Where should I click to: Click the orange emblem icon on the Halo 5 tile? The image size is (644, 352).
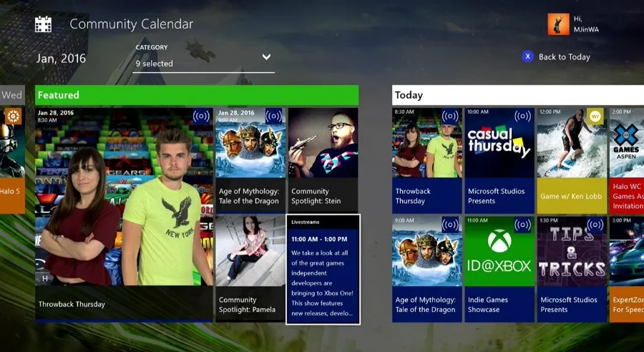pyautogui.click(x=13, y=116)
